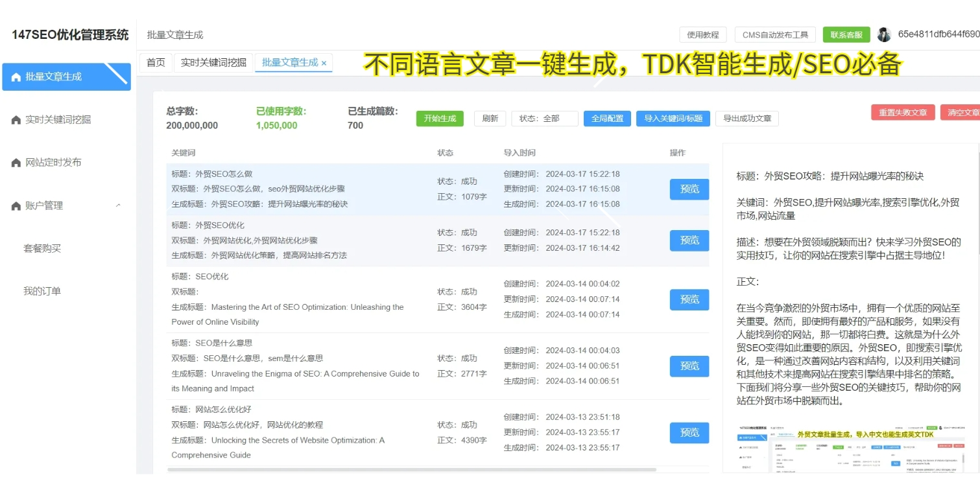Collapse the 账户管理 menu chevron
This screenshot has height=477, width=980.
tap(118, 205)
